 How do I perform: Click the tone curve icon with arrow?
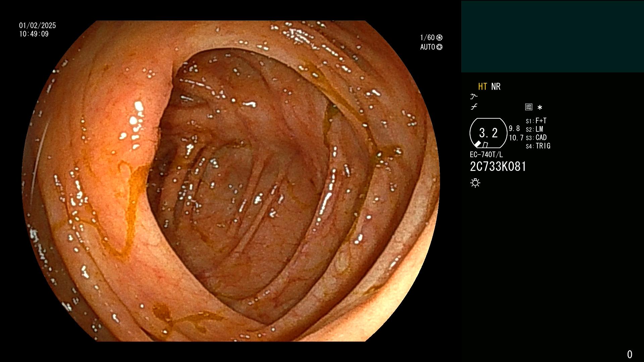tap(474, 97)
